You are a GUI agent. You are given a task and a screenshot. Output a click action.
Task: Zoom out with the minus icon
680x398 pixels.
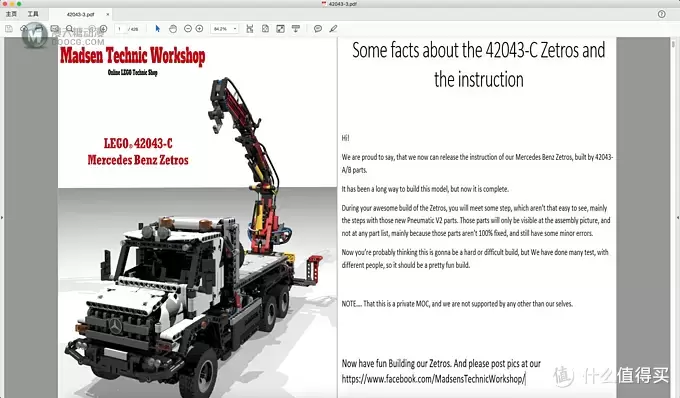188,29
